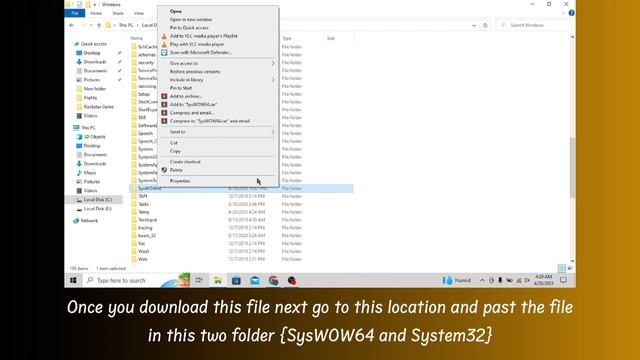Viewport: 640px width, 360px height.
Task: Go up one folder level with the Up arrow
Action: tap(99, 25)
